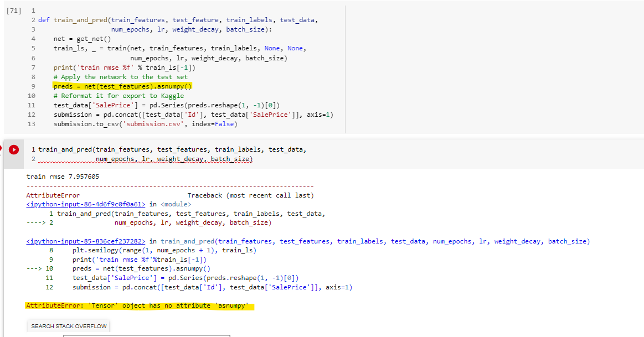Viewport: 644px width, 337px height.
Task: Click the squiggly-underlined num_epochs argument line
Action: point(173,159)
